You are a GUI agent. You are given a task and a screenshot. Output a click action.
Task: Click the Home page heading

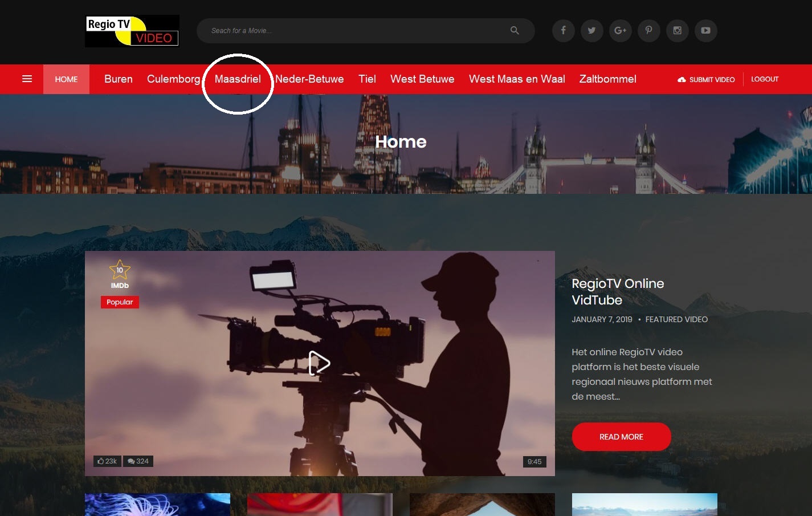pyautogui.click(x=401, y=141)
